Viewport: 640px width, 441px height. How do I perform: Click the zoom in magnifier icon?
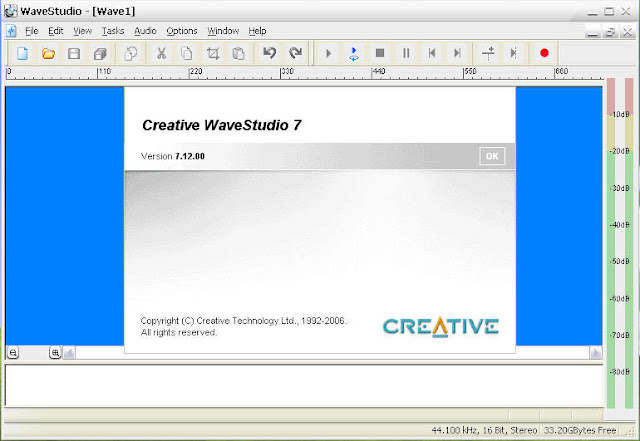point(55,352)
